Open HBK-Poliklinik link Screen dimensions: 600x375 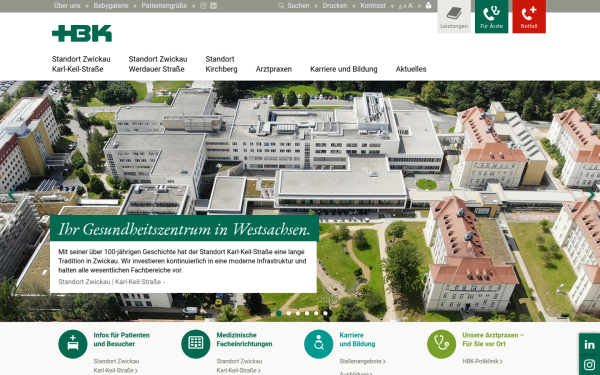click(482, 361)
